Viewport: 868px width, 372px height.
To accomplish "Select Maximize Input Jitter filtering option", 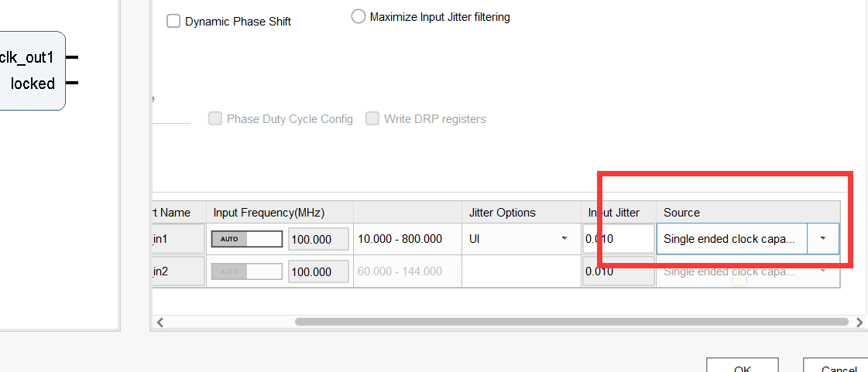I will tap(358, 17).
